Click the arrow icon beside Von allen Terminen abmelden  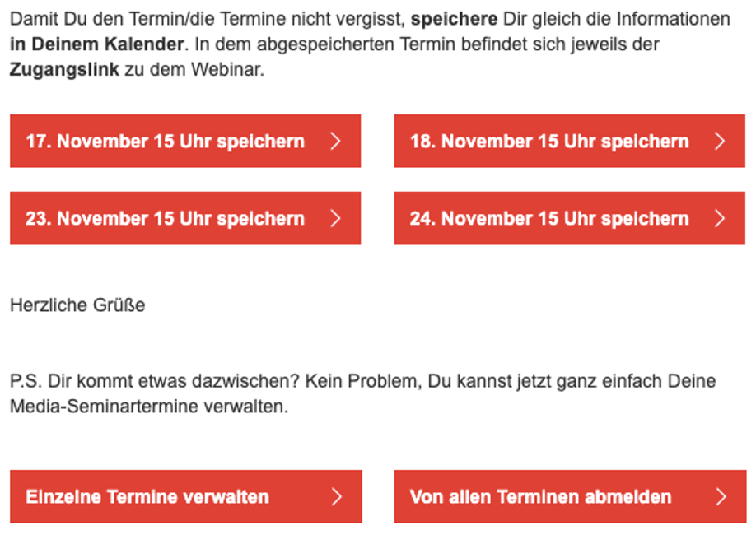coord(721,496)
